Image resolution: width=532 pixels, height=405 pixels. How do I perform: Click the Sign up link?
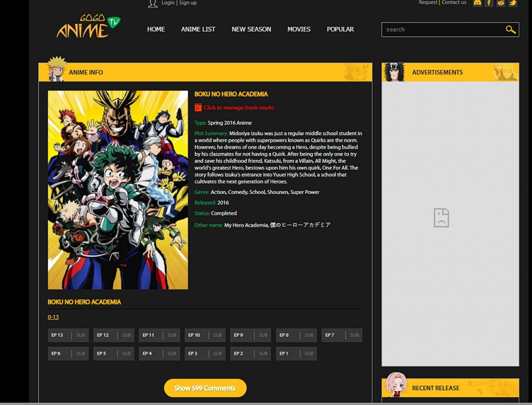tap(188, 3)
